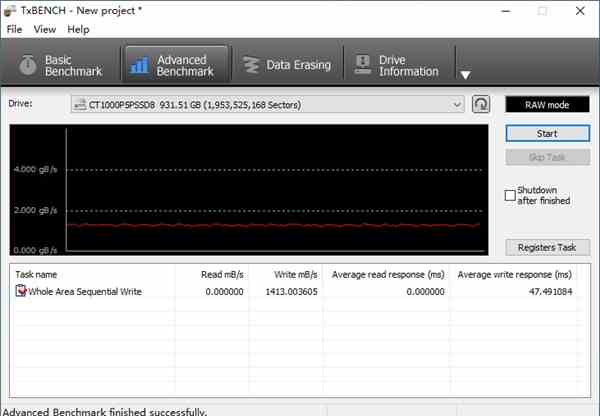Click the TxBENCH app icon in title bar
This screenshot has width=600, height=416.
coord(10,10)
